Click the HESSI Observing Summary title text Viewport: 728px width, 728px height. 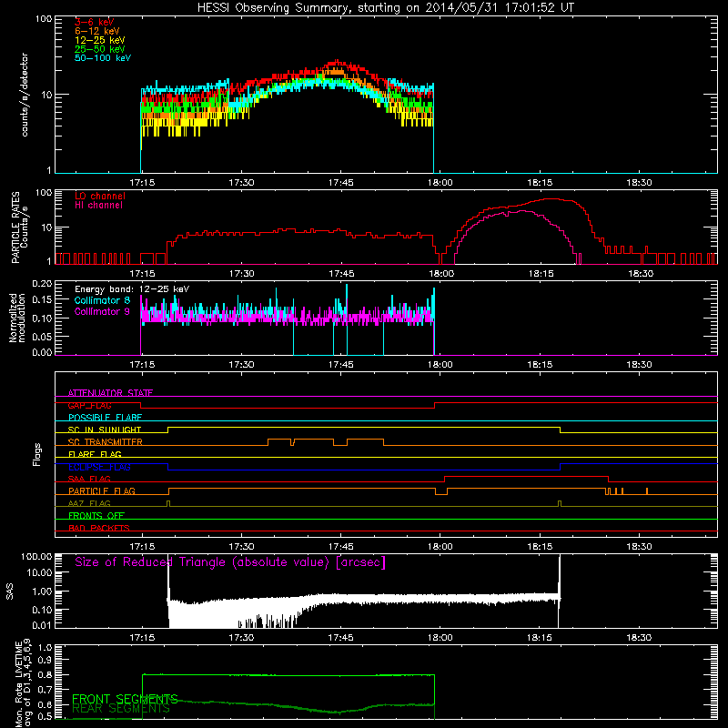386,8
